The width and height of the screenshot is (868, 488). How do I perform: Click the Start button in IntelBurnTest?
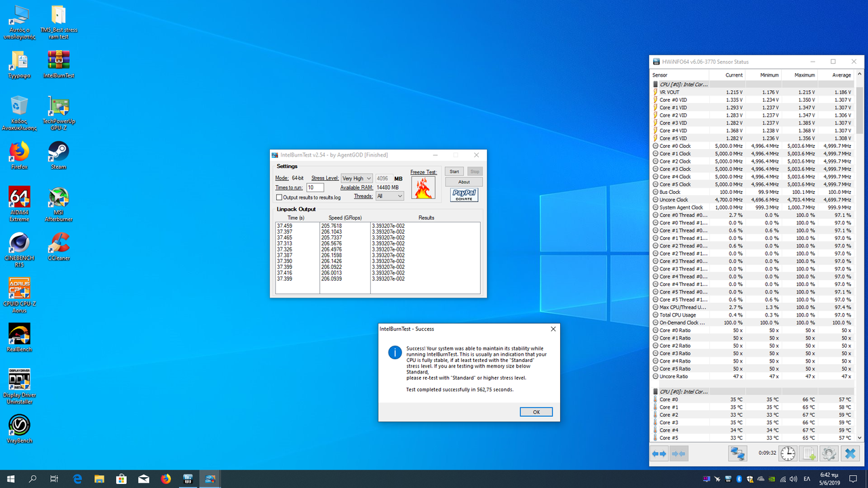click(x=455, y=171)
